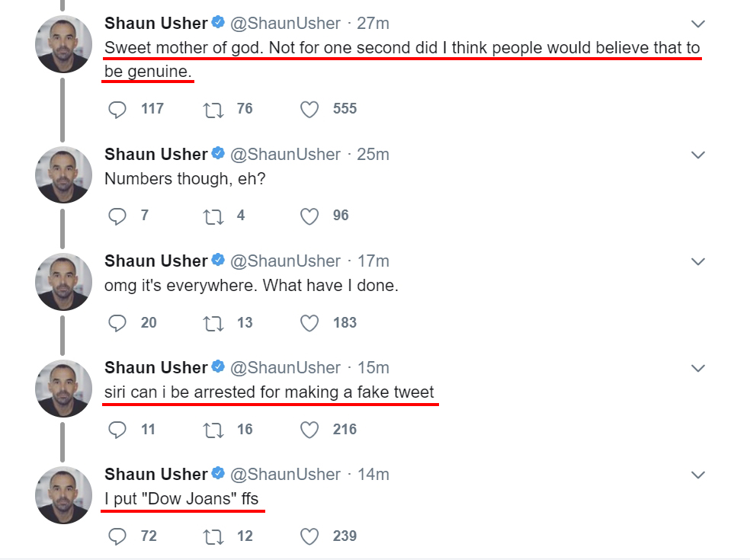The height and width of the screenshot is (560, 750).
Task: Reply to the "Sweet mother of god" tweet
Action: tap(117, 110)
